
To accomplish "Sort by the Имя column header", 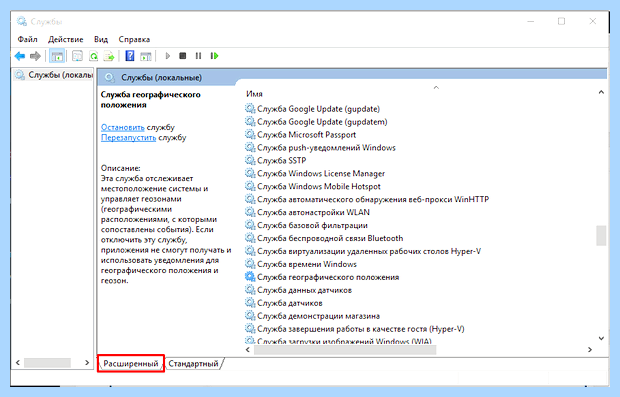I will click(x=254, y=94).
